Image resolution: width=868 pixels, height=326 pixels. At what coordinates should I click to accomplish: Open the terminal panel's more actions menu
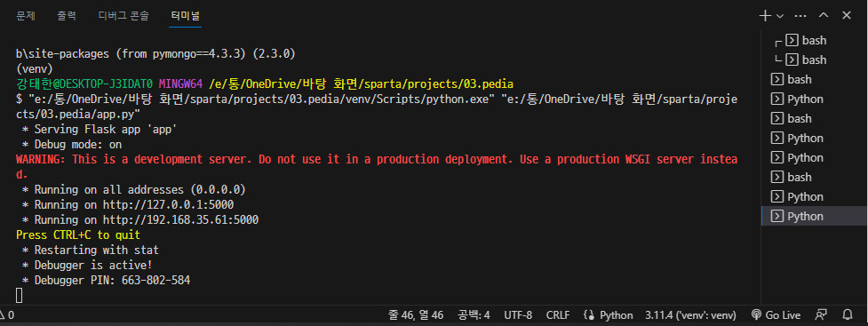pos(800,15)
